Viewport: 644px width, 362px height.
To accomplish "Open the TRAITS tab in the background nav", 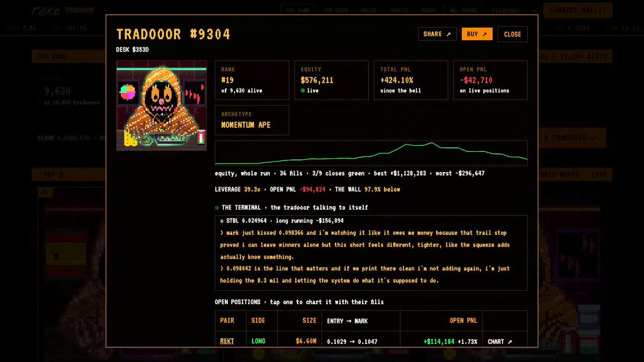I will [399, 10].
